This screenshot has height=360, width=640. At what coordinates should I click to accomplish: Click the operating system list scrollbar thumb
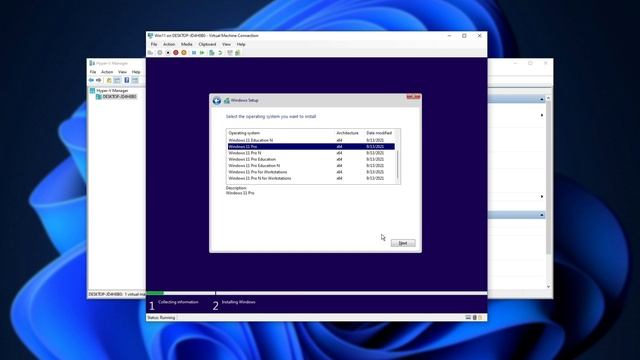pos(398,164)
